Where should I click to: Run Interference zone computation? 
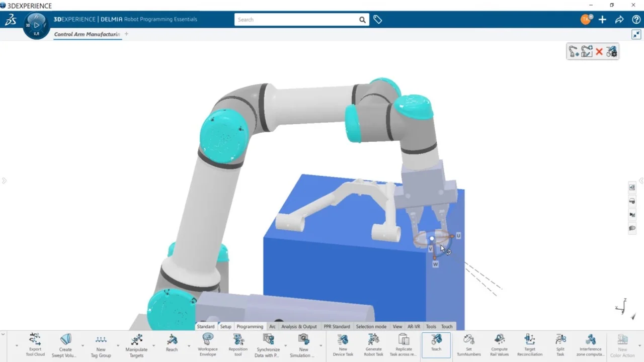[590, 344]
